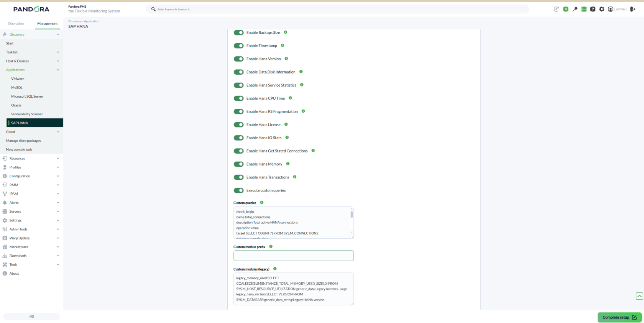Toggle Enable Backups Size switch
Image resolution: width=644 pixels, height=323 pixels.
[239, 33]
